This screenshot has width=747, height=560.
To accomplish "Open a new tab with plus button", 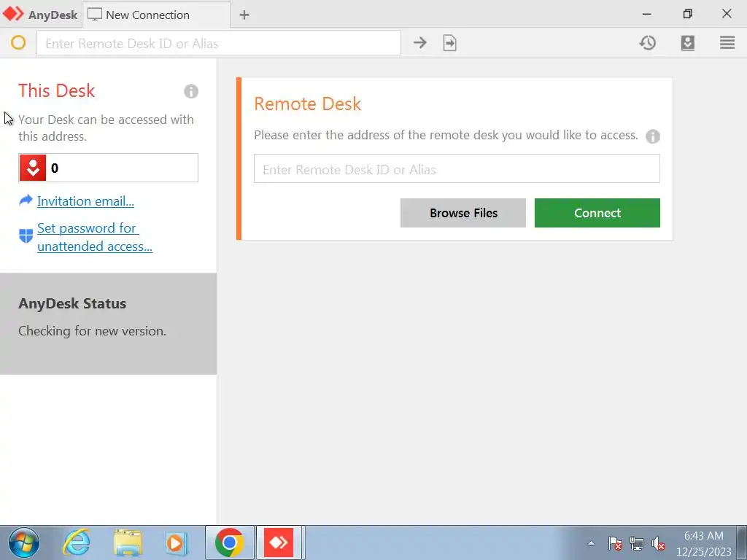I will coord(244,15).
